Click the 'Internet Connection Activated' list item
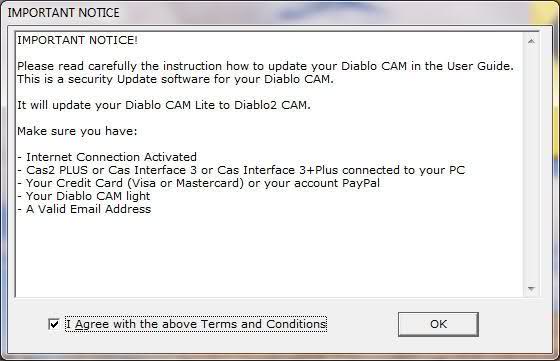Screen dimensions: 560x361 [x=107, y=157]
